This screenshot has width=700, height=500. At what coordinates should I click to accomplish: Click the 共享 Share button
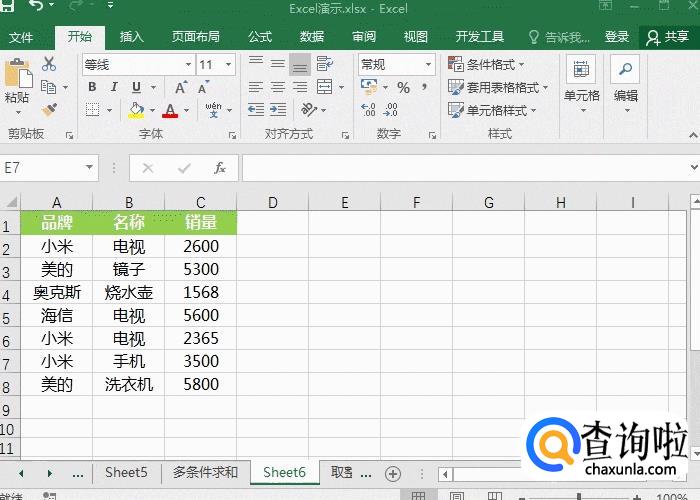668,38
